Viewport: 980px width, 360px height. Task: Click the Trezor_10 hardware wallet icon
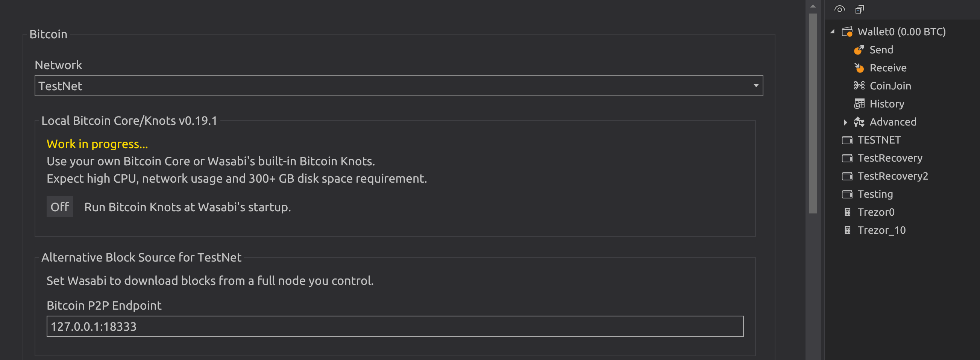pyautogui.click(x=847, y=230)
